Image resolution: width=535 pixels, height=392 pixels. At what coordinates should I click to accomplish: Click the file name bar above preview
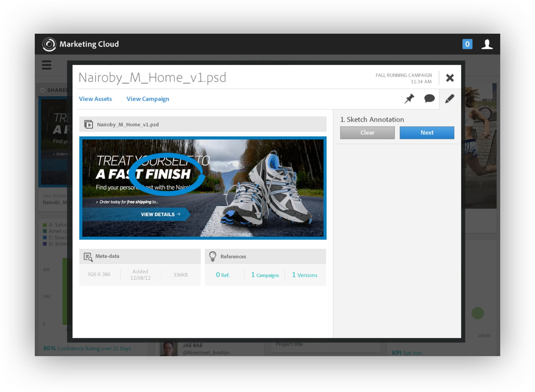click(x=203, y=124)
